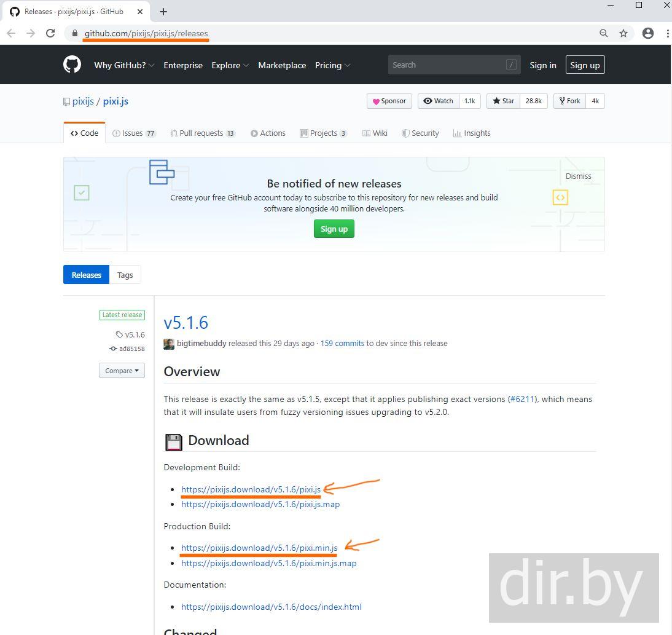Open the pixi.js.map link
The width and height of the screenshot is (672, 635).
coord(260,504)
